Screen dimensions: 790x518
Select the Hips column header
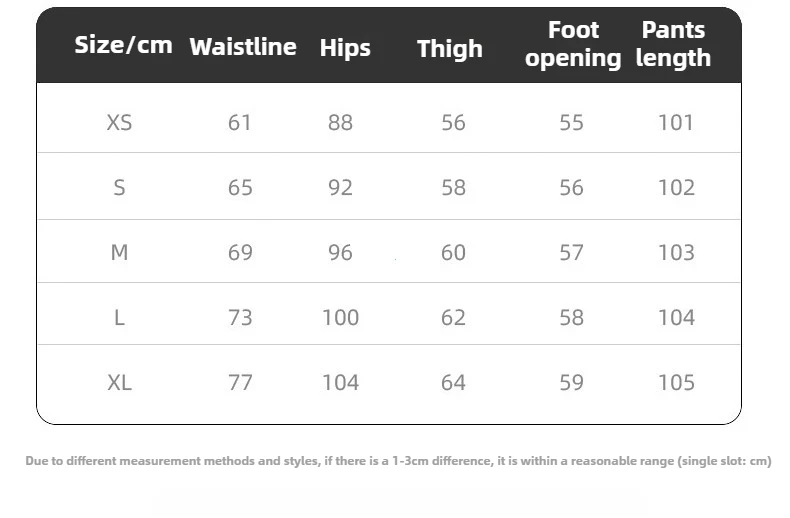tap(345, 48)
